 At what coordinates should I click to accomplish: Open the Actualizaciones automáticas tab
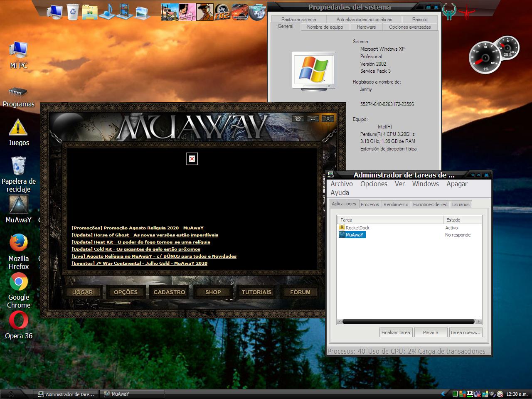point(364,20)
